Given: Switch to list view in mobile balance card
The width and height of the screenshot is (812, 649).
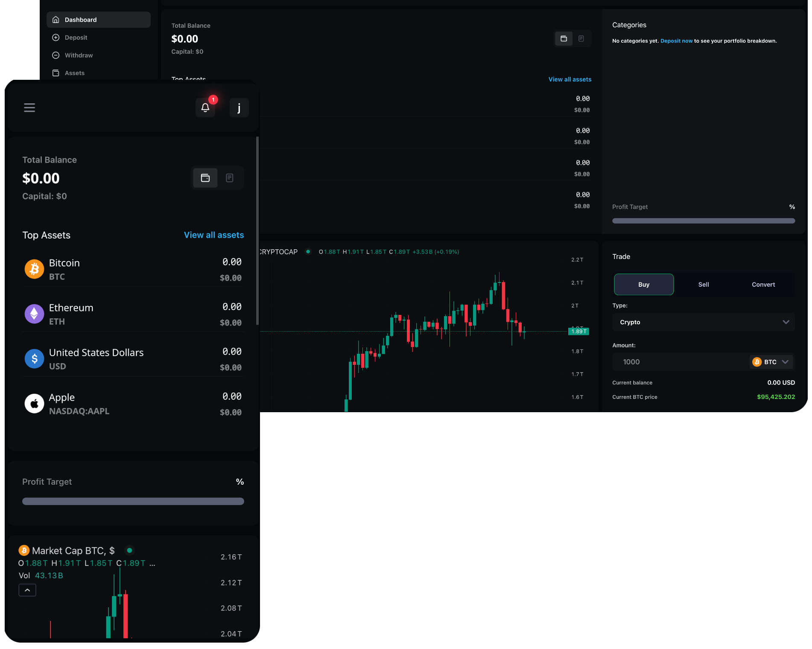Looking at the screenshot, I should [x=230, y=178].
